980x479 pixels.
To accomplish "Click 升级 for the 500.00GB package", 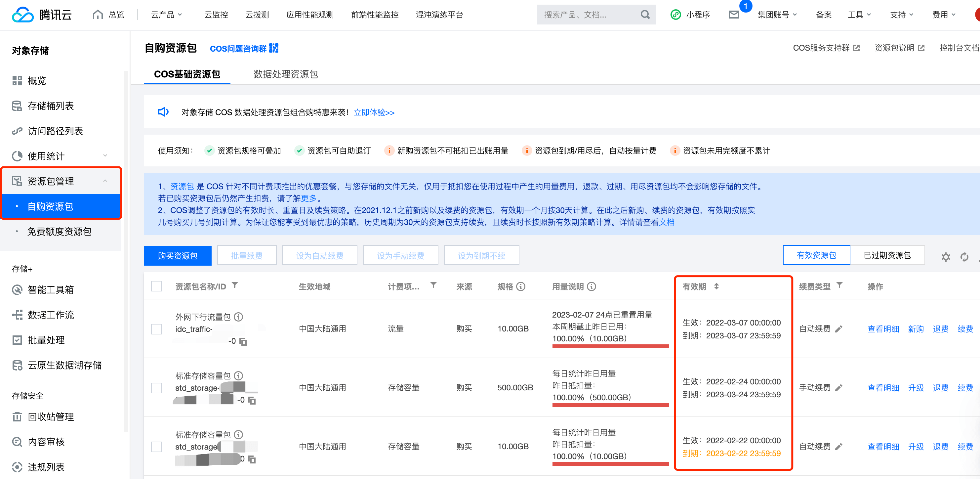I will (x=915, y=388).
